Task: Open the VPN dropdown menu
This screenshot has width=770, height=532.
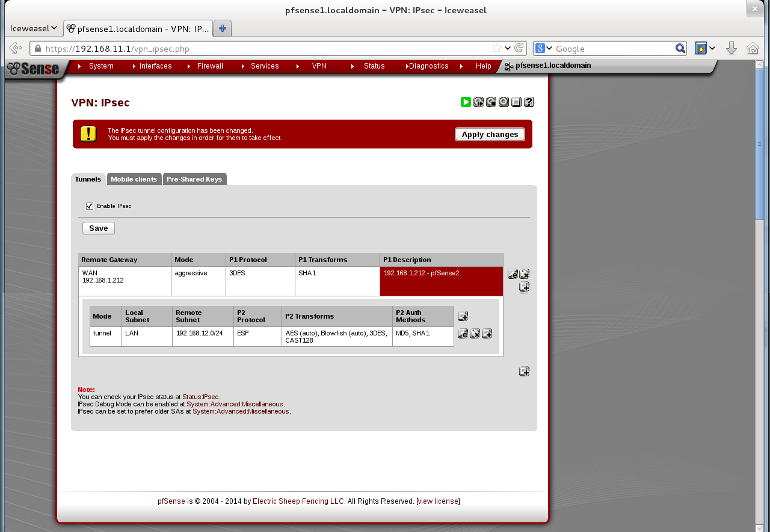Action: 319,66
